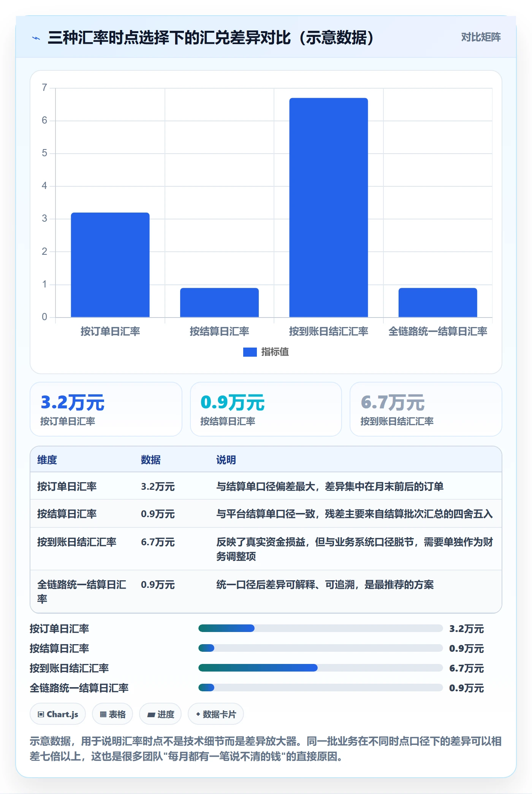The image size is (532, 794).
Task: Click the chart bar for 按订单日汇率
Action: click(x=110, y=265)
